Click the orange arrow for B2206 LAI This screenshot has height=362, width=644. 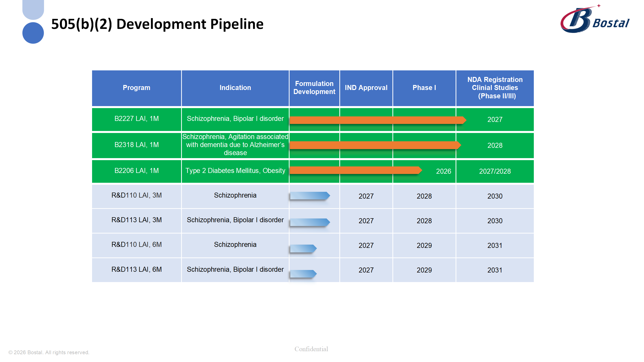pos(352,171)
